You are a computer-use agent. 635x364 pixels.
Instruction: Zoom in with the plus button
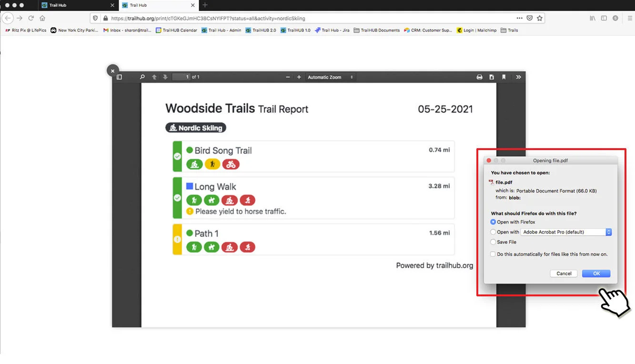(x=299, y=77)
